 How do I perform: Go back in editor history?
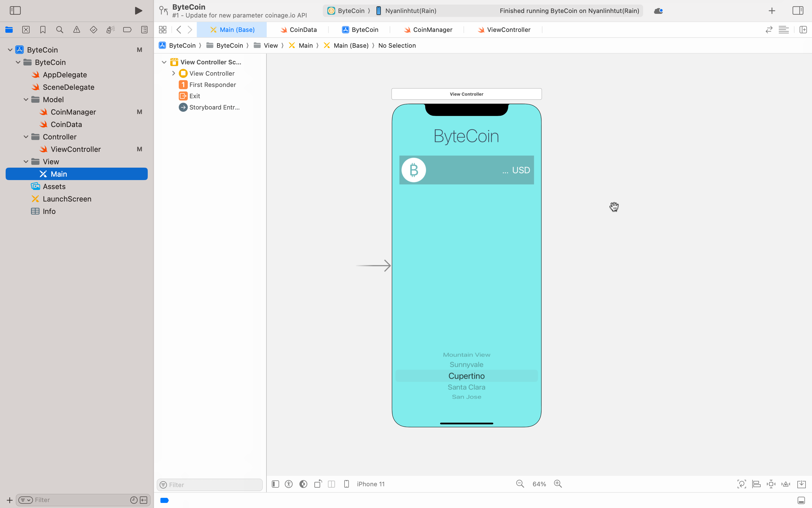(x=179, y=30)
